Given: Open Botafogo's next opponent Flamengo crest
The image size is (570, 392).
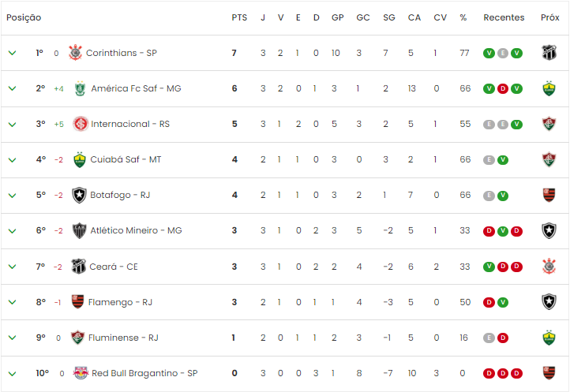Looking at the screenshot, I should (549, 195).
